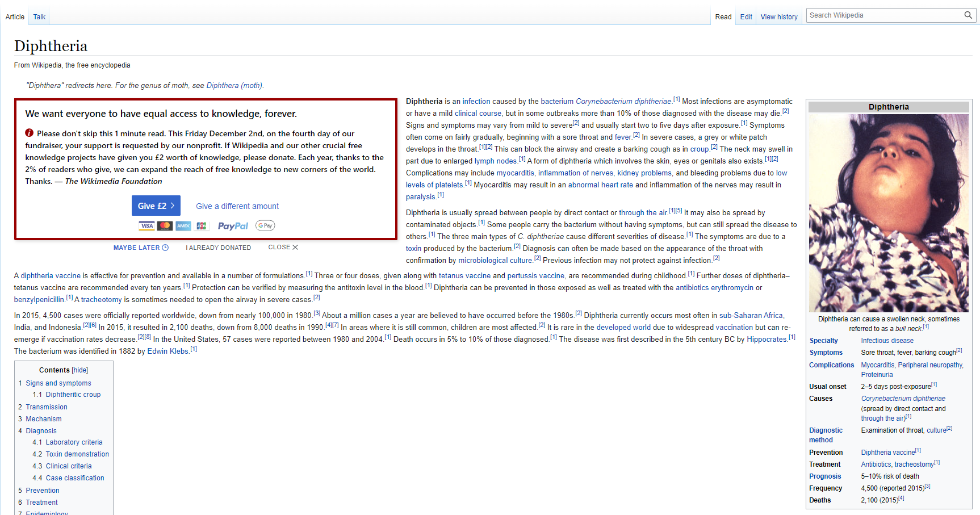980x515 pixels.
Task: Open the benzylpenicillin link
Action: point(39,300)
